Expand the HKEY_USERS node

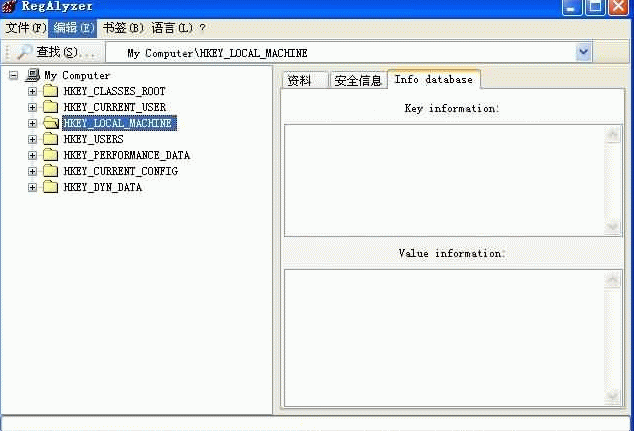click(x=32, y=139)
